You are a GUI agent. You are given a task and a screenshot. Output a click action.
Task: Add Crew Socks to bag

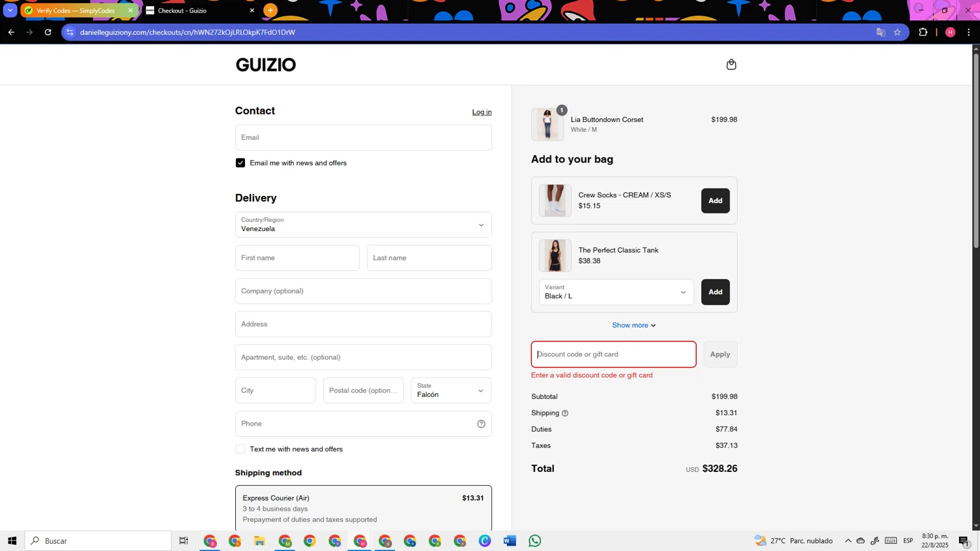[715, 200]
